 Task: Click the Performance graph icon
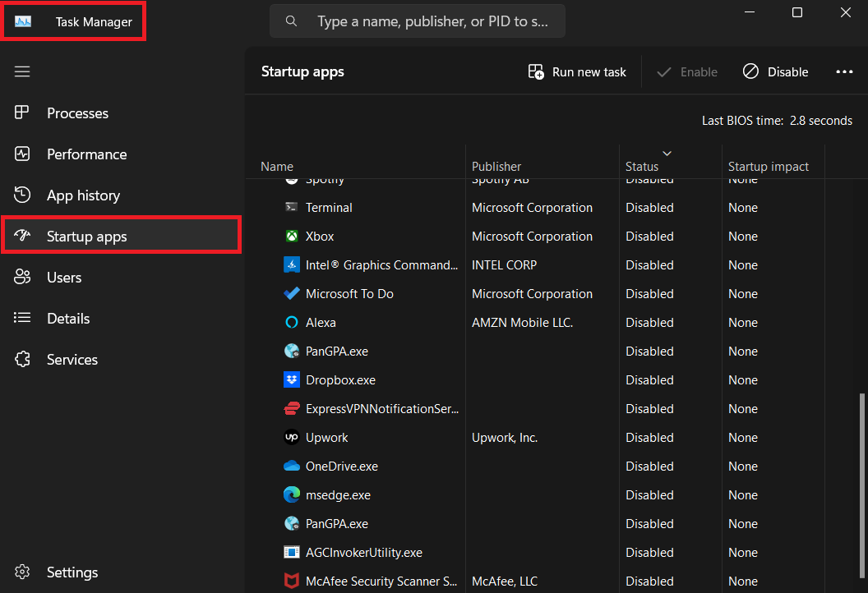click(x=22, y=154)
